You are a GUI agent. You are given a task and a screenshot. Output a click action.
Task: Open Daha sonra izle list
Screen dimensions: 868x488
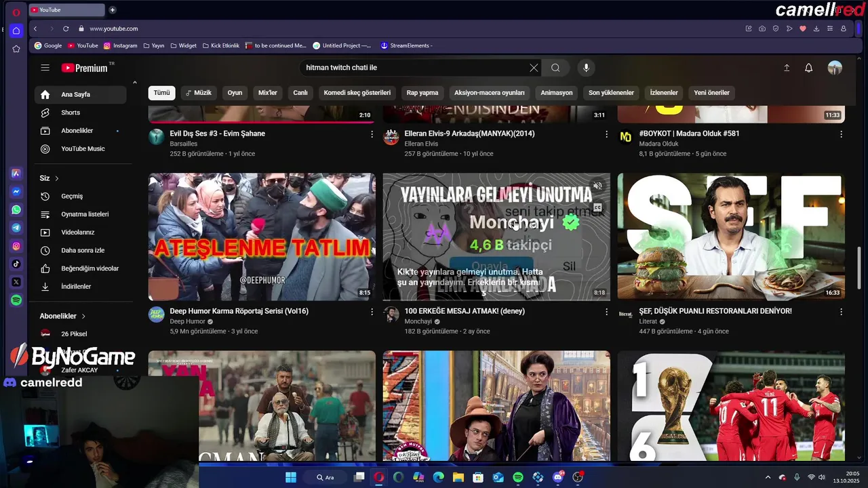click(x=81, y=250)
